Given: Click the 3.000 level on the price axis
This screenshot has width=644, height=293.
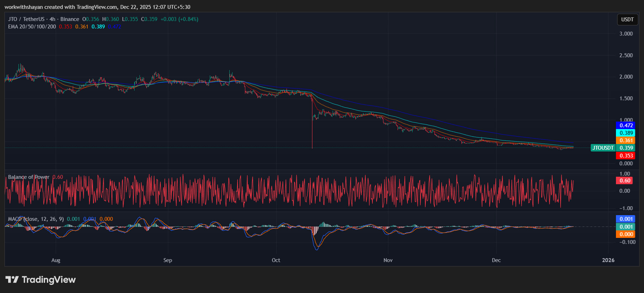Looking at the screenshot, I should tap(626, 34).
